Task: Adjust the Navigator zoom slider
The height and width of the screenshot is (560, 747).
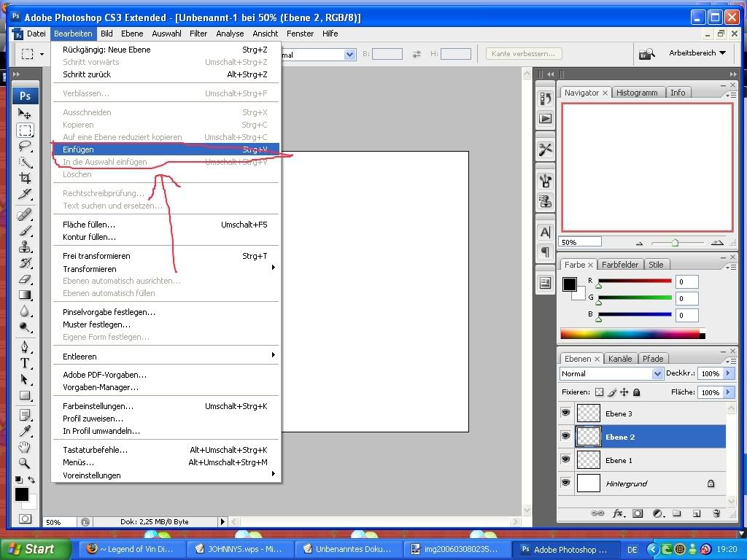Action: point(676,243)
